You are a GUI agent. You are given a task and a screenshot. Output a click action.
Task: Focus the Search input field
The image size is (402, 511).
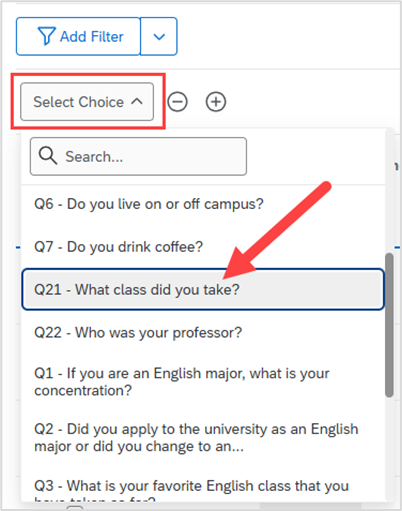[138, 156]
